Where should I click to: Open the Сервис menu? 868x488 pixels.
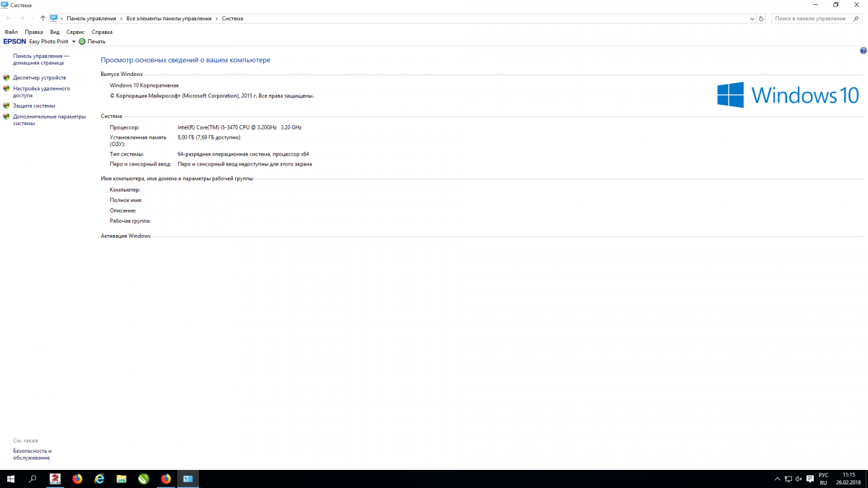pos(75,32)
